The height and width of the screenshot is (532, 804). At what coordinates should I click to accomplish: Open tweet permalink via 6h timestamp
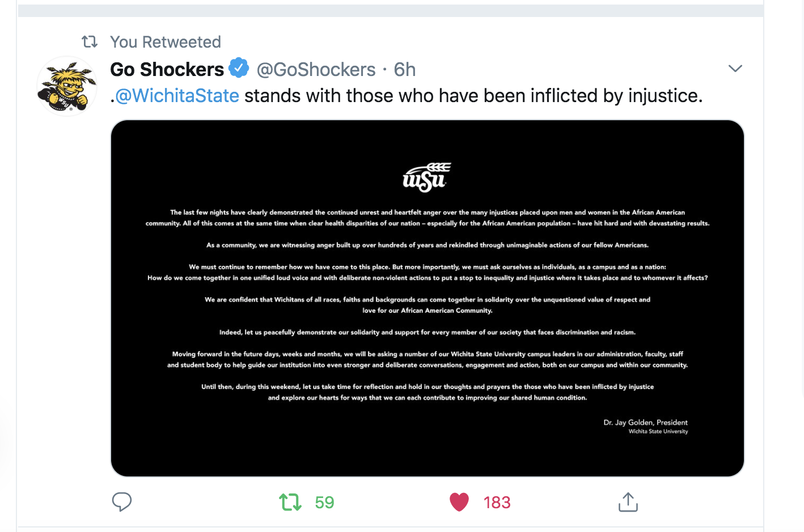pos(405,69)
